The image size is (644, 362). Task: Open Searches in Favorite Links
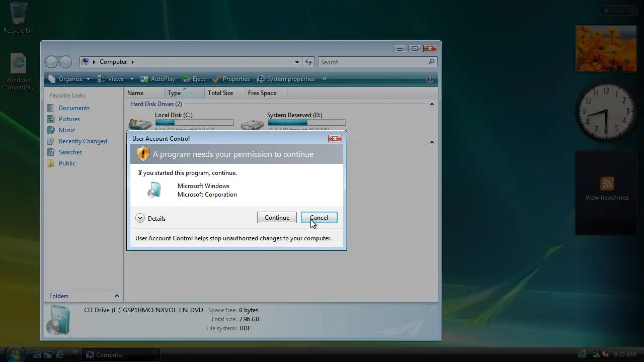[x=70, y=152]
